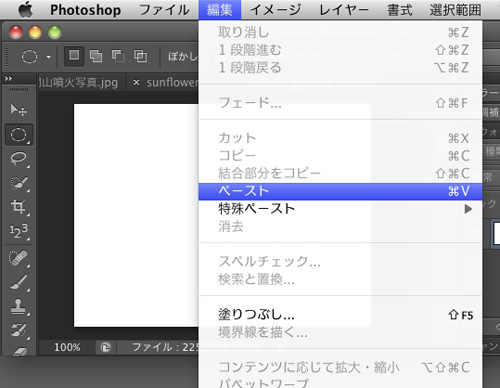500x388 pixels.
Task: Switch to the sunflower document tab
Action: pyautogui.click(x=173, y=82)
